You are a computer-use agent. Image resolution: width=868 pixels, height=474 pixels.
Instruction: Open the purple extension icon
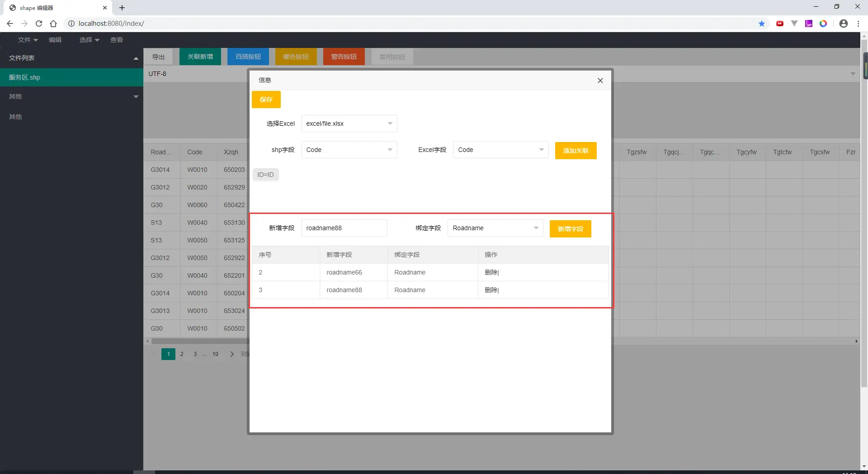coord(809,24)
